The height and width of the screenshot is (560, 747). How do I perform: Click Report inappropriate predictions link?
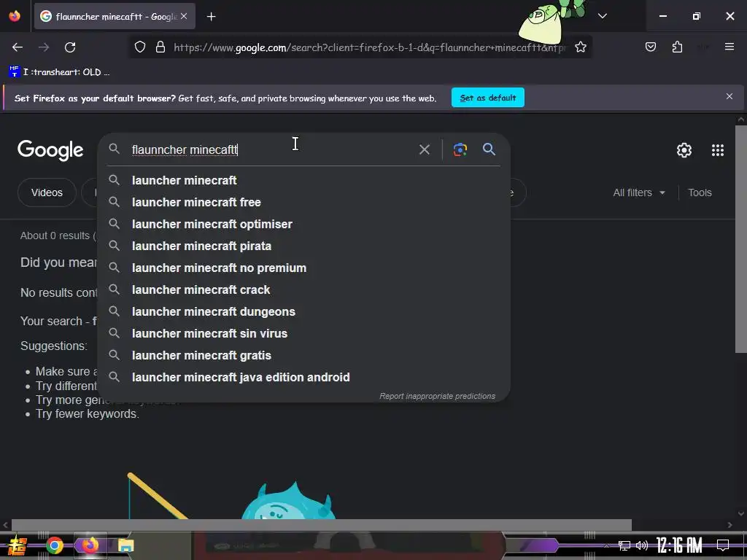click(437, 396)
